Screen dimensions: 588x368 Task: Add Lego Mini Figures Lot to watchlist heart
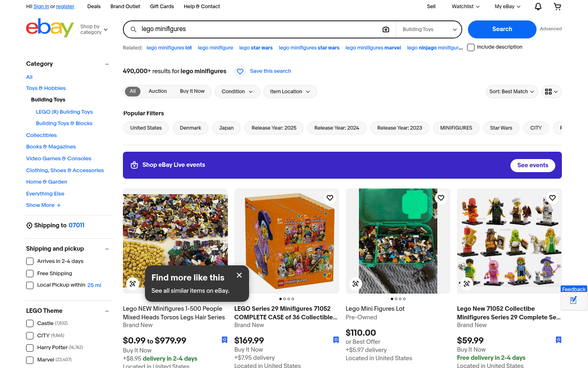point(441,198)
